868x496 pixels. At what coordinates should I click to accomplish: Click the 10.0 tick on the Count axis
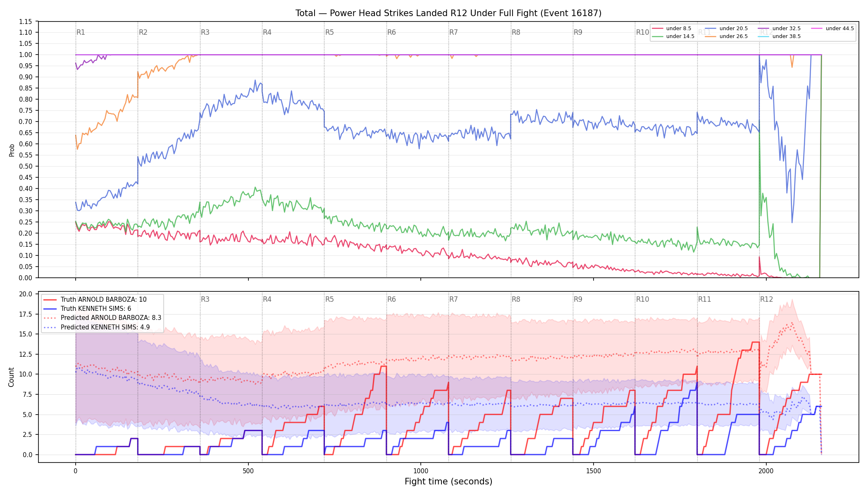click(x=25, y=374)
